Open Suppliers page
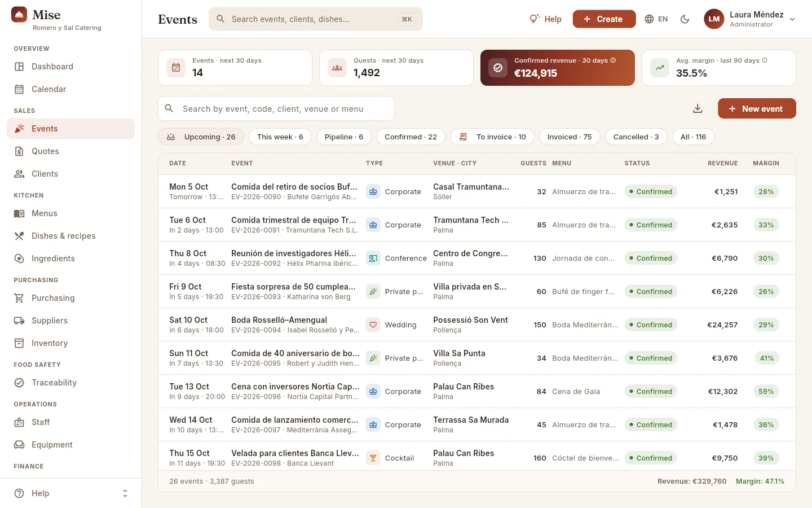Viewport: 812px width, 508px height. pyautogui.click(x=70, y=321)
